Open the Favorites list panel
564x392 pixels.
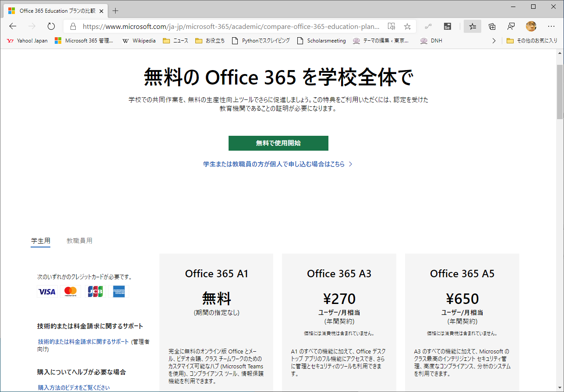472,26
